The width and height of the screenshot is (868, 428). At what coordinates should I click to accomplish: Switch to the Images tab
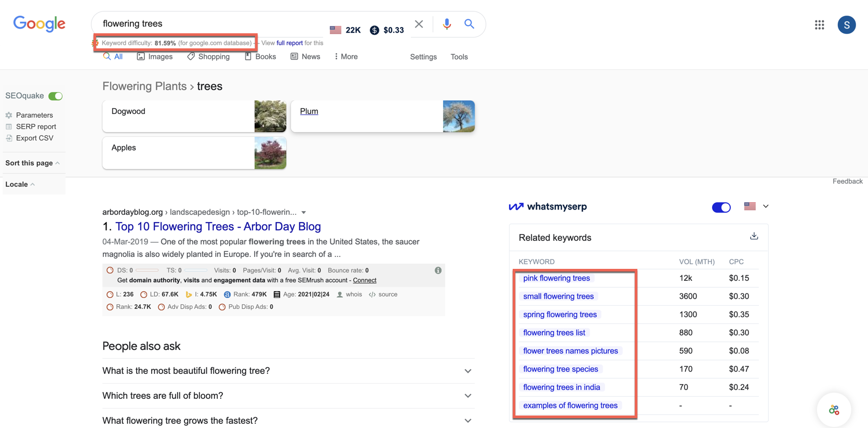(155, 57)
